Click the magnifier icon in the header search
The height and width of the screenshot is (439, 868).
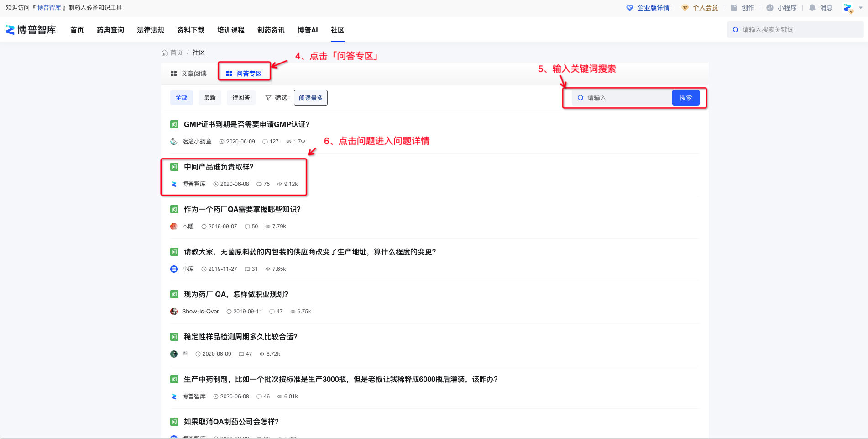click(736, 30)
